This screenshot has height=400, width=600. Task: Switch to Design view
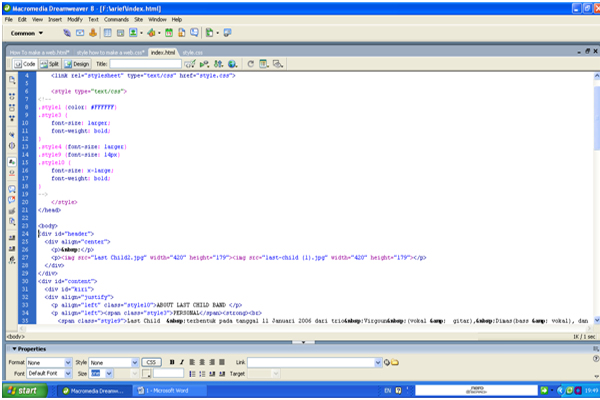pos(79,63)
